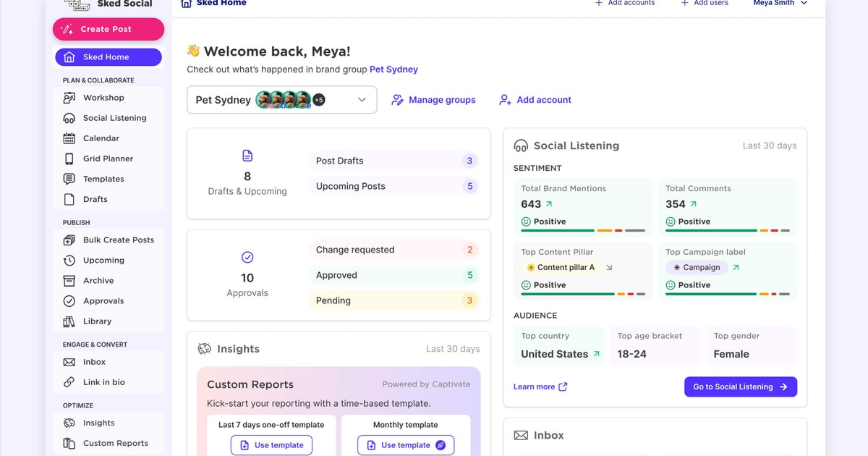Click United States top country value
This screenshot has height=456, width=868.
point(554,354)
